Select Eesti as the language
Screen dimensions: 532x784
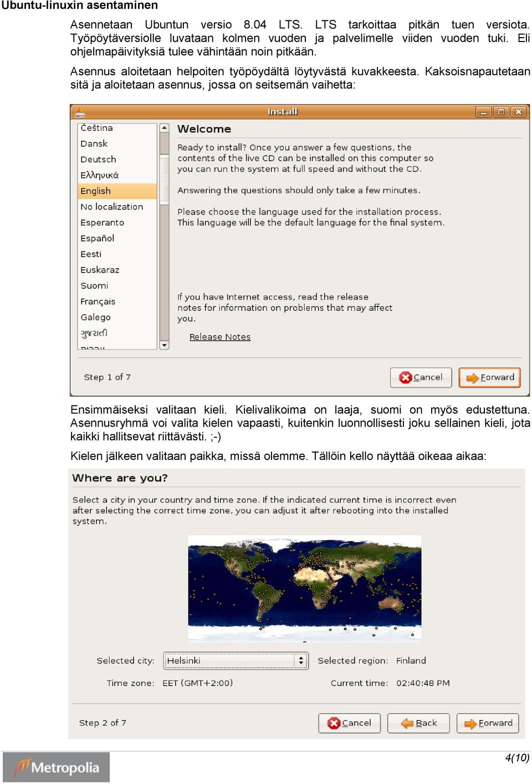117,254
